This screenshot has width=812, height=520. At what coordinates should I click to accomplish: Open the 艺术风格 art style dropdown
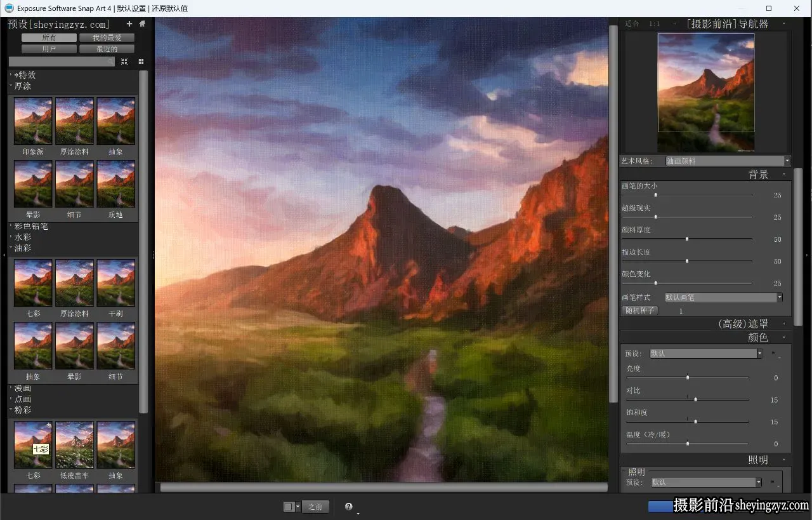pyautogui.click(x=728, y=161)
